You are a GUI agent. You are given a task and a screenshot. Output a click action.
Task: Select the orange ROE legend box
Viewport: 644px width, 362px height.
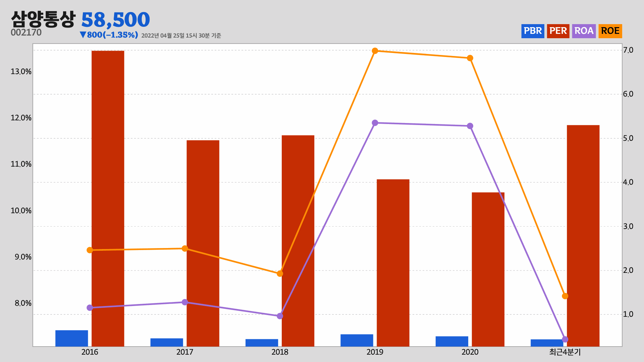(x=610, y=31)
